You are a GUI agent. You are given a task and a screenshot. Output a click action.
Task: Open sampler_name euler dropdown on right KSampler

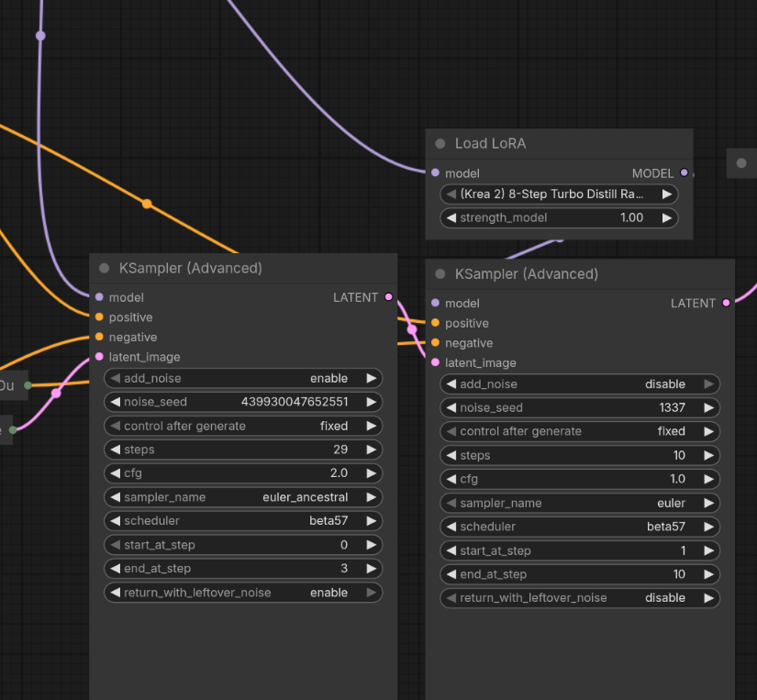(x=580, y=503)
